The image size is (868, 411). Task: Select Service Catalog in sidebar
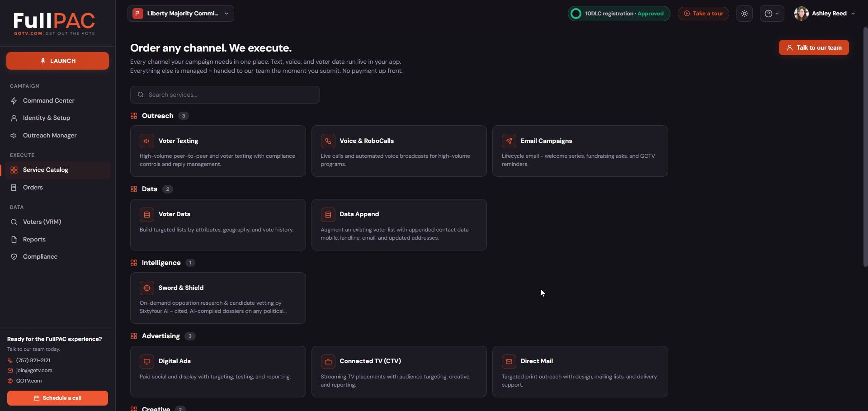(x=57, y=170)
